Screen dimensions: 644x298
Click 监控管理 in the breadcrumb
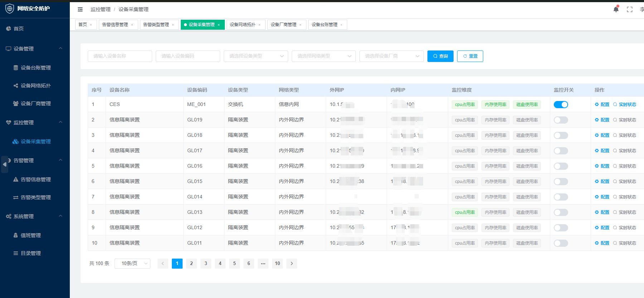click(101, 9)
